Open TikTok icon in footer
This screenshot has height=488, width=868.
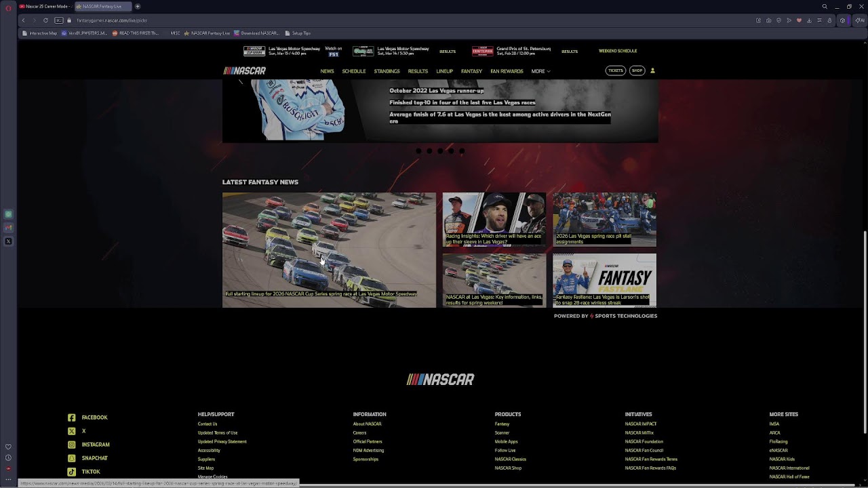point(71,472)
